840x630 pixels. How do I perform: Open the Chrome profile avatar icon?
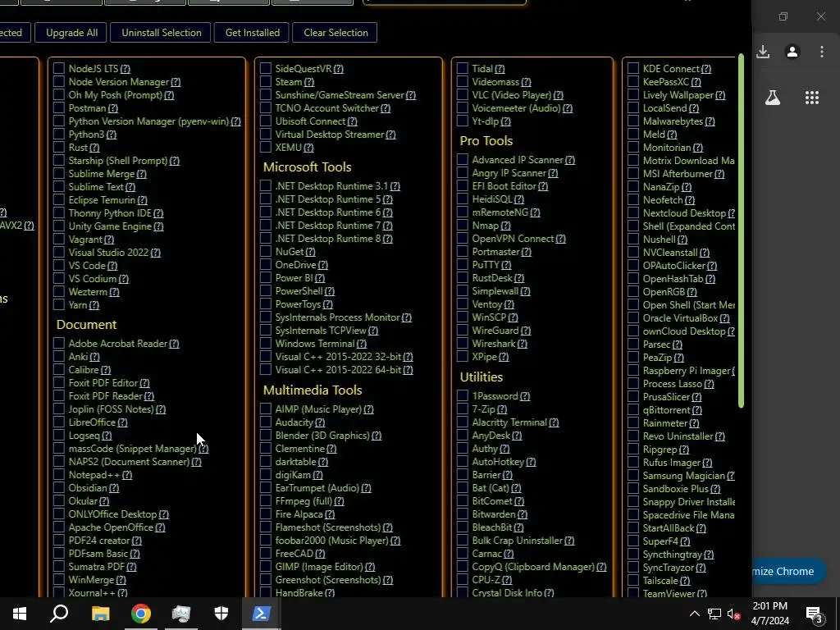[792, 52]
